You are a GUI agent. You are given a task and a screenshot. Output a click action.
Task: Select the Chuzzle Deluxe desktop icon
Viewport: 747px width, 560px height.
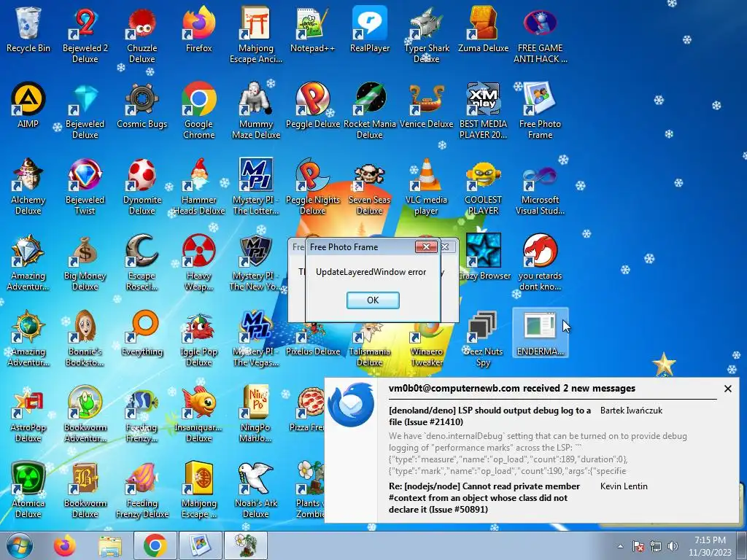point(142,36)
